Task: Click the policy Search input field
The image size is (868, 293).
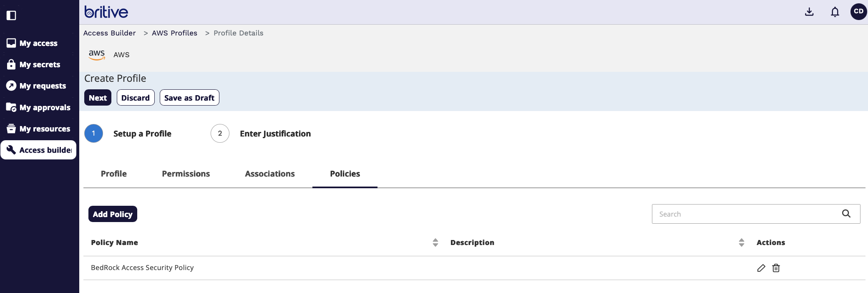Action: point(747,214)
